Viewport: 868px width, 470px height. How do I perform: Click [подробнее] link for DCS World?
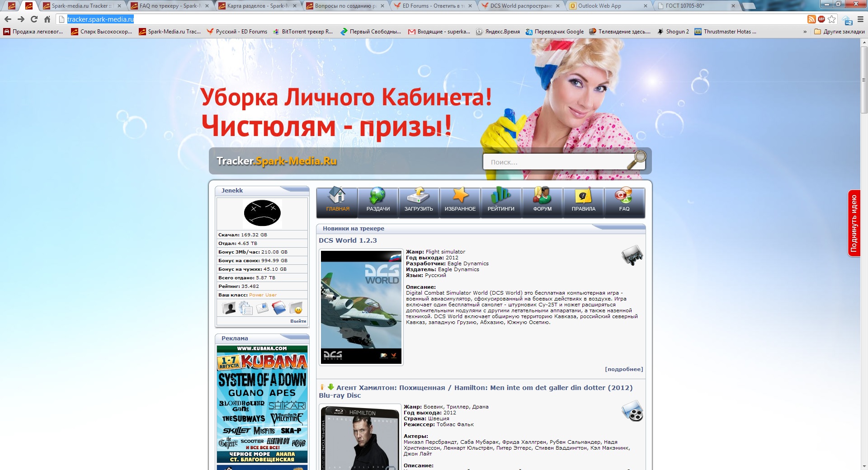[624, 369]
